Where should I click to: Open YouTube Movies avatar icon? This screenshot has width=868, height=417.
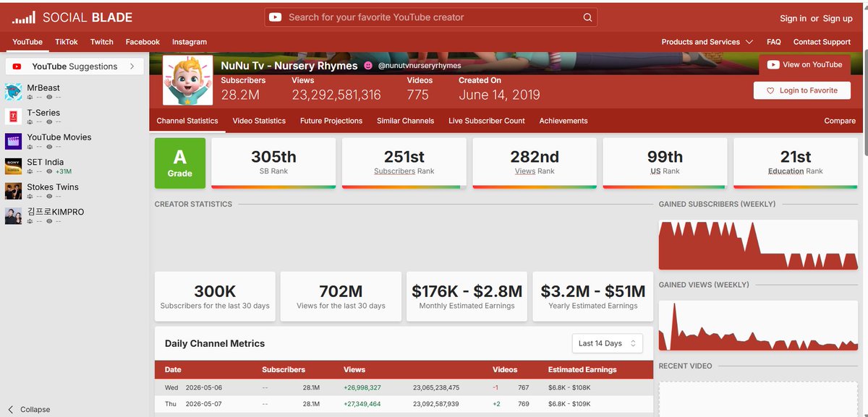coord(13,141)
